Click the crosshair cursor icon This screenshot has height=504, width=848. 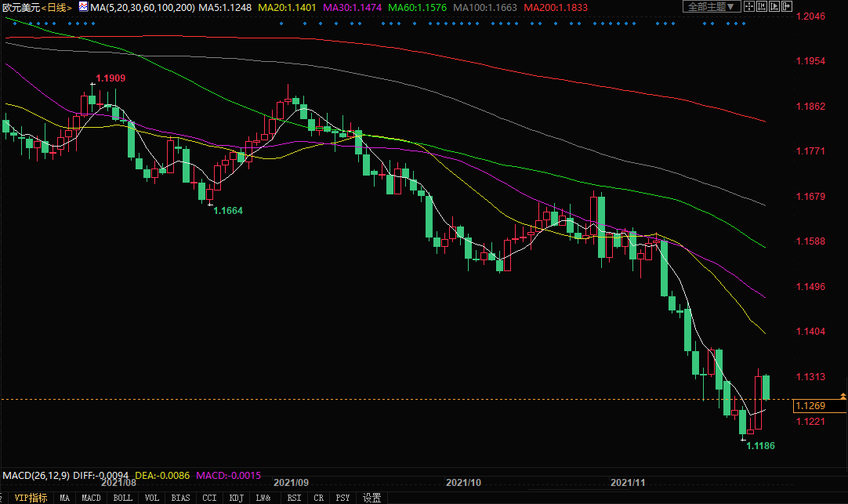[748, 6]
